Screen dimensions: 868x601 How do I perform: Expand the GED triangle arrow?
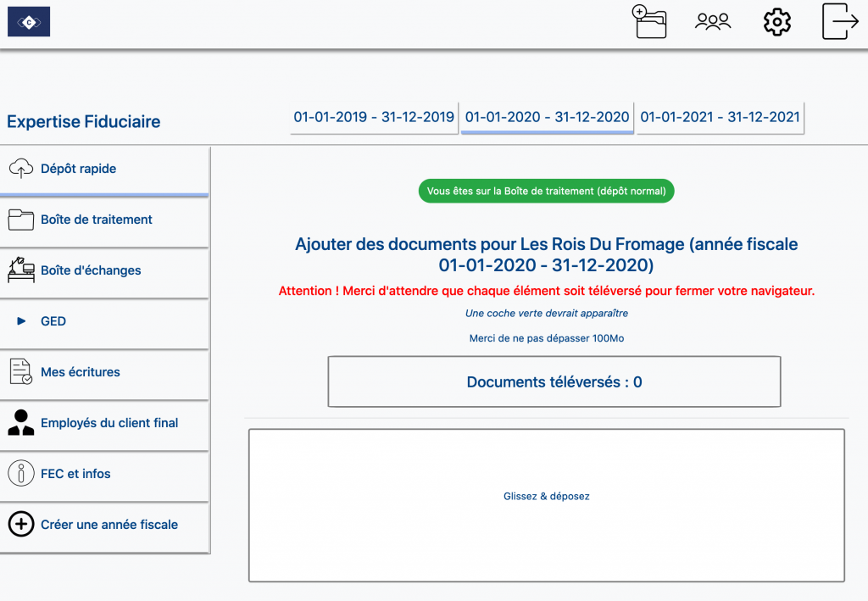pyautogui.click(x=21, y=321)
